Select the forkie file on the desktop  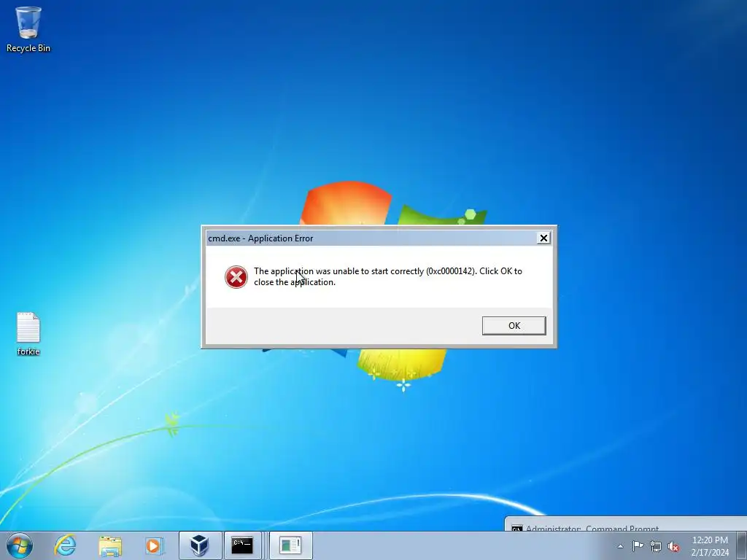click(28, 334)
